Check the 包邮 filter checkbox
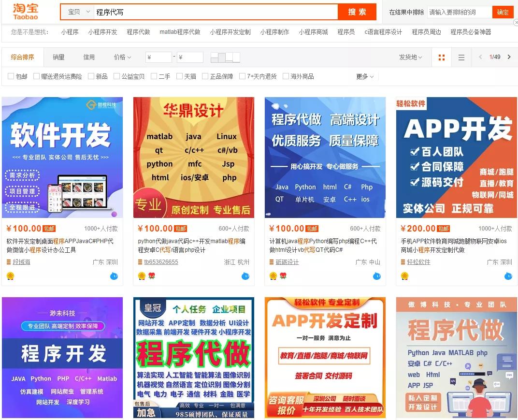This screenshot has width=518, height=420. (11, 76)
